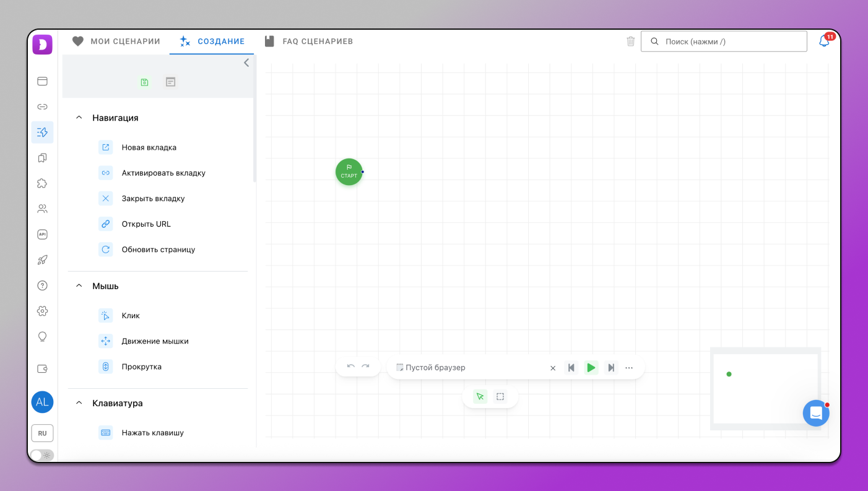
Task: Switch to Мои сценарии tab
Action: [116, 41]
